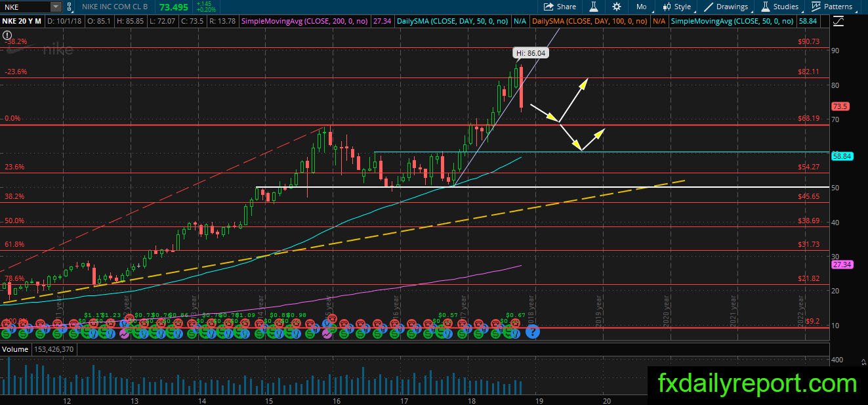The width and height of the screenshot is (868, 405).
Task: Select DailySMA (CLOSE, DAY, 100) study label
Action: [589, 22]
